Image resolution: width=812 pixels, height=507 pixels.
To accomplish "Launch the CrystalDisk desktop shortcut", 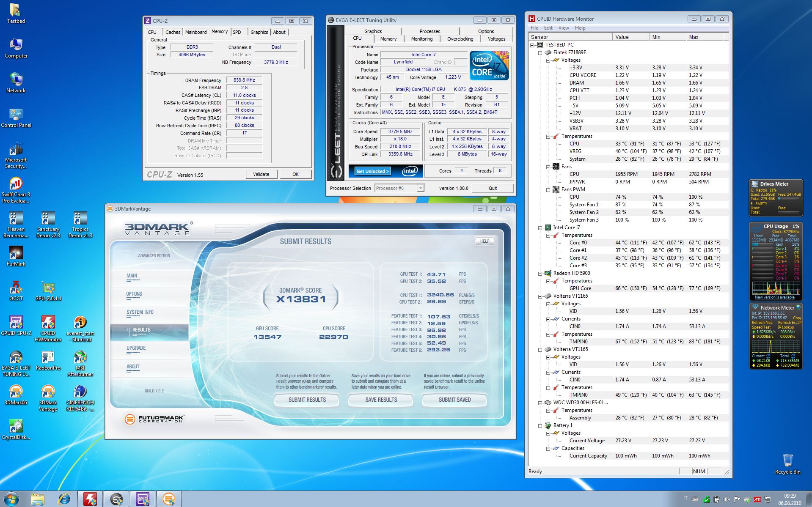I will (x=16, y=430).
